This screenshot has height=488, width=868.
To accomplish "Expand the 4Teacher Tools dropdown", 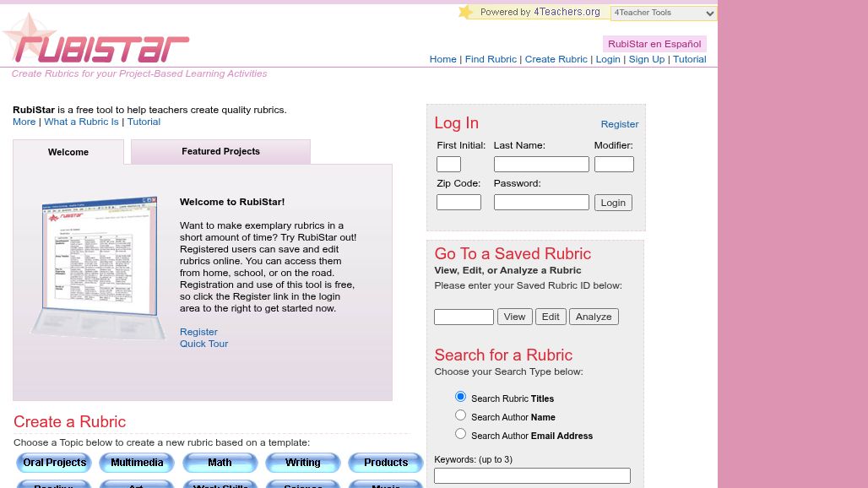I will click(x=664, y=13).
